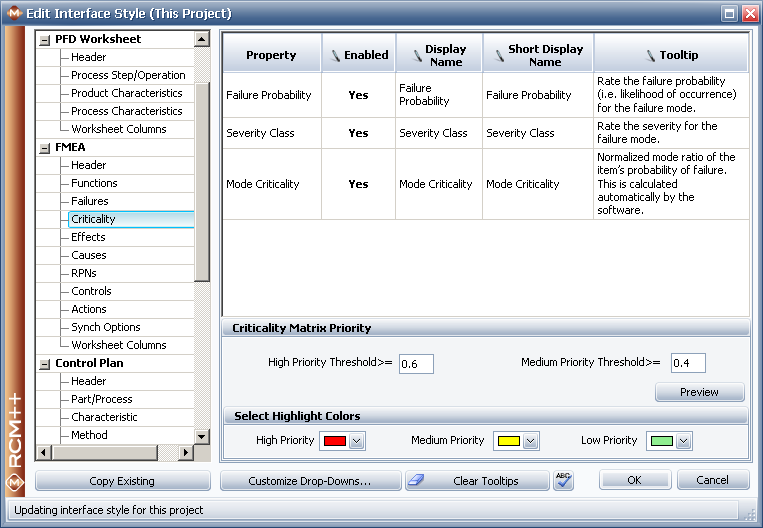Image resolution: width=763 pixels, height=528 pixels.
Task: Toggle Enabled Yes for Failure Probability
Action: point(358,96)
